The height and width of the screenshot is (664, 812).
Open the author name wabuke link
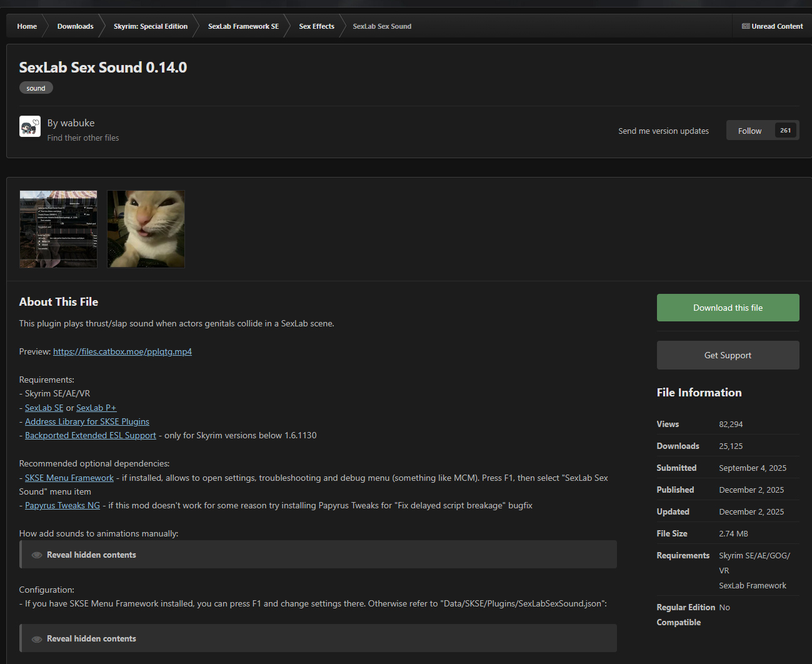pos(78,123)
